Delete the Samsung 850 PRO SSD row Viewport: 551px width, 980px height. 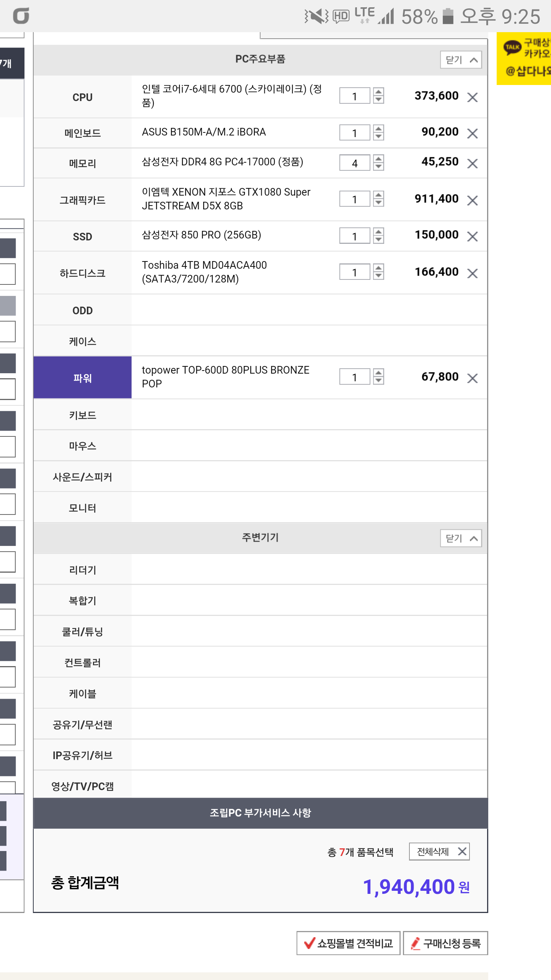[x=473, y=236]
